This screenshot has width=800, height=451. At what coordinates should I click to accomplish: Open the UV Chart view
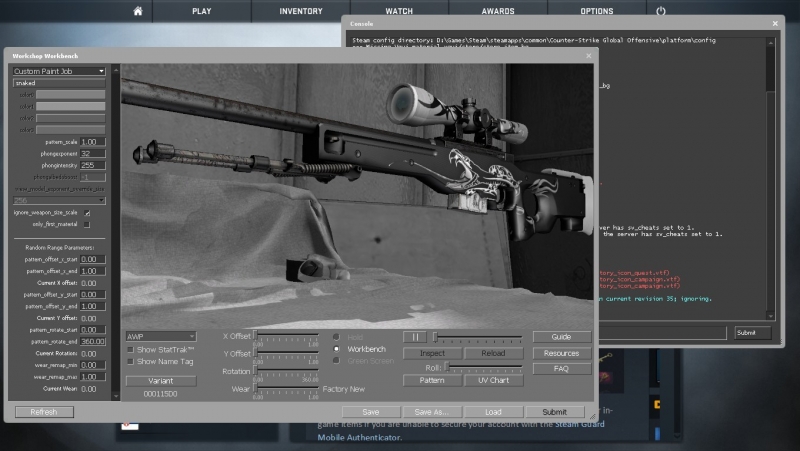coord(493,380)
